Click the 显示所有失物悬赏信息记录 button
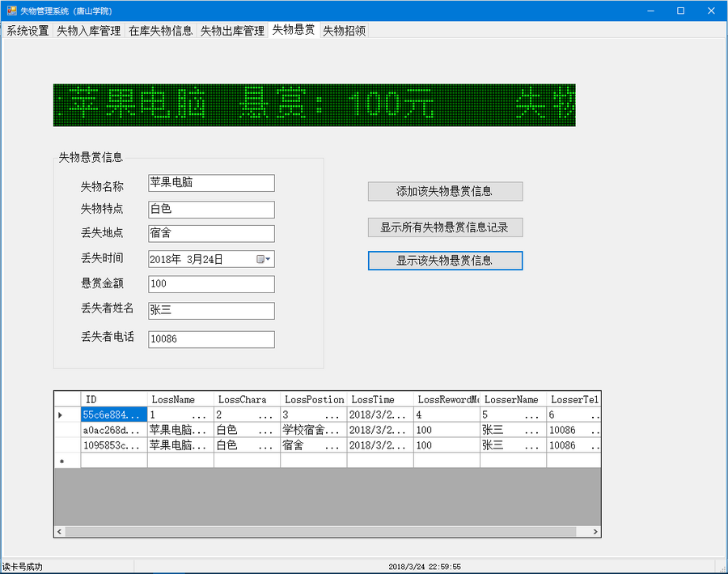This screenshot has height=574, width=728. point(445,227)
